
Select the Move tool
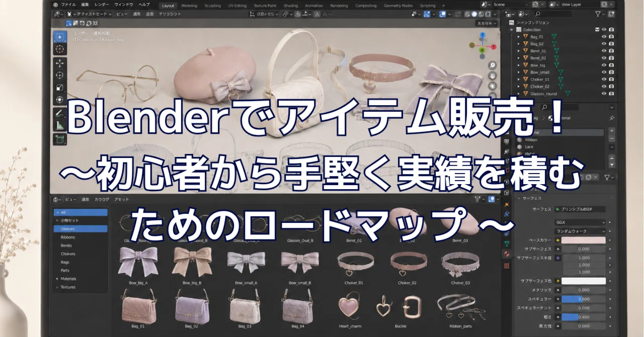60,63
